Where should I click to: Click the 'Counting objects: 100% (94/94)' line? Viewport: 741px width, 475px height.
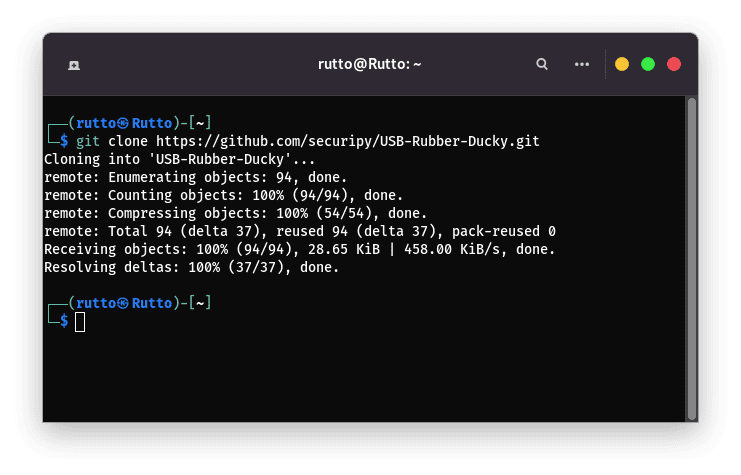point(224,195)
